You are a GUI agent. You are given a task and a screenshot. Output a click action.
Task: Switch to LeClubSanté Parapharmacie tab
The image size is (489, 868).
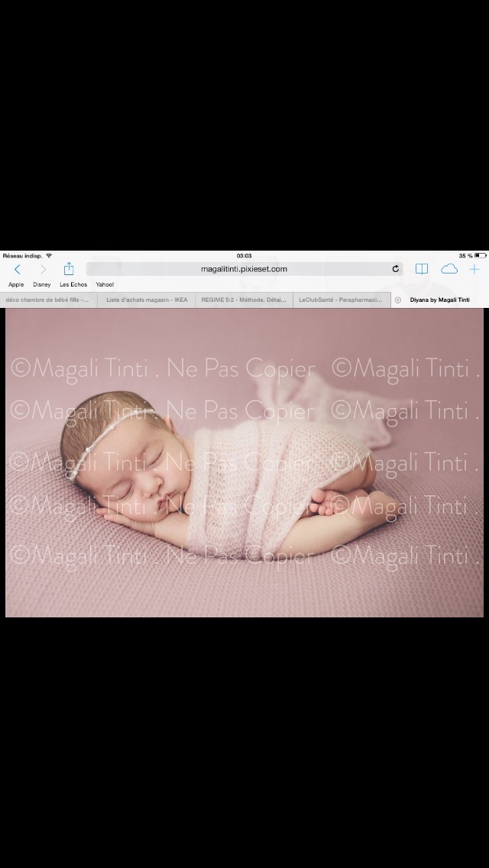341,300
